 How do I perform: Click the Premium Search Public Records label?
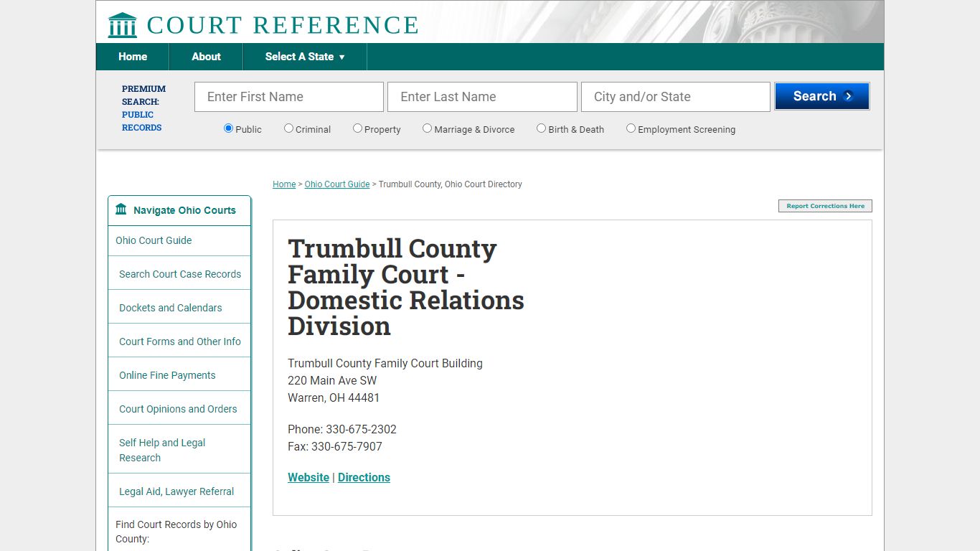click(143, 108)
